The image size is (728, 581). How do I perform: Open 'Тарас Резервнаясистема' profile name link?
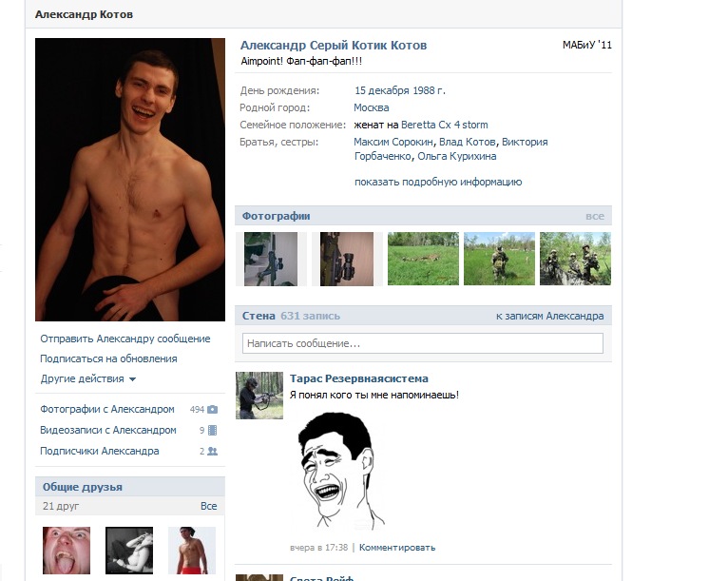click(x=359, y=378)
